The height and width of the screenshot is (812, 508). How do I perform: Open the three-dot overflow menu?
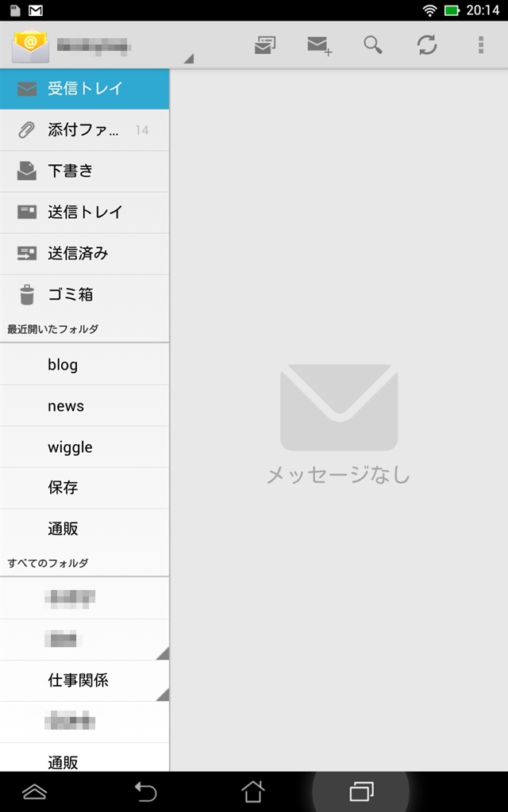pyautogui.click(x=481, y=45)
